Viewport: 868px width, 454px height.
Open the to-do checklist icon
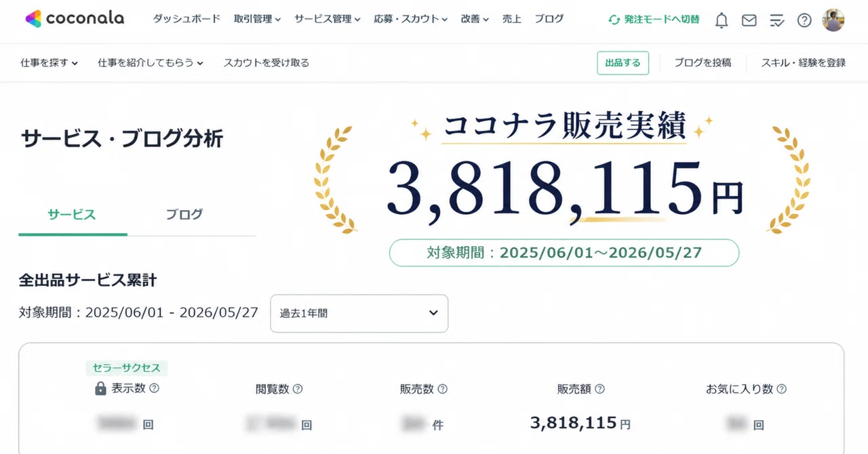(777, 21)
